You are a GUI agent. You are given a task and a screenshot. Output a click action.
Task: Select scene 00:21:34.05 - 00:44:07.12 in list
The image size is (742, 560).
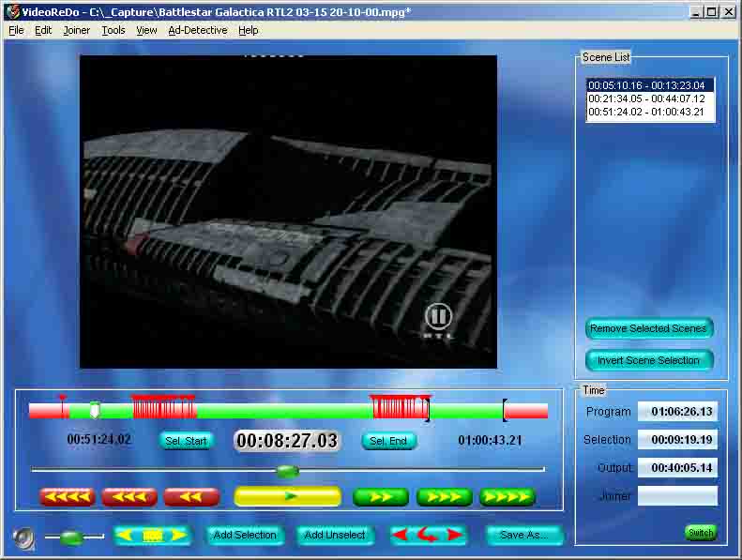click(646, 98)
